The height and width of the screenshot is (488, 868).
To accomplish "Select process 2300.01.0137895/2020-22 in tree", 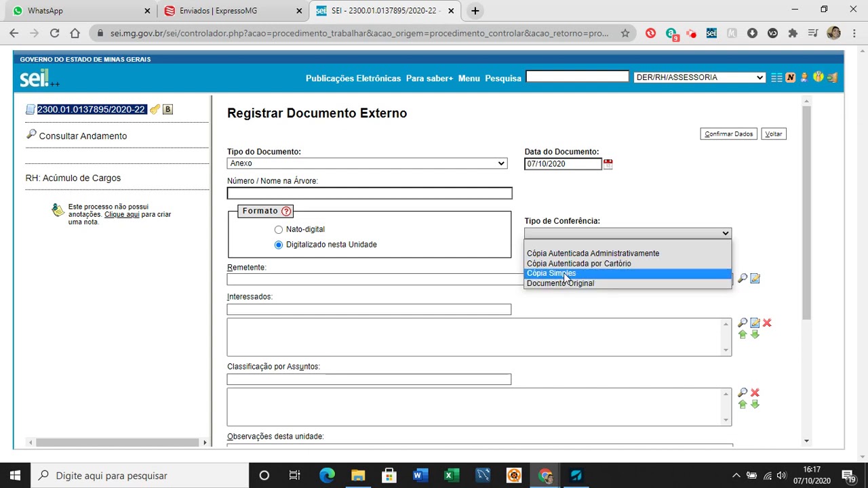I will coord(92,109).
